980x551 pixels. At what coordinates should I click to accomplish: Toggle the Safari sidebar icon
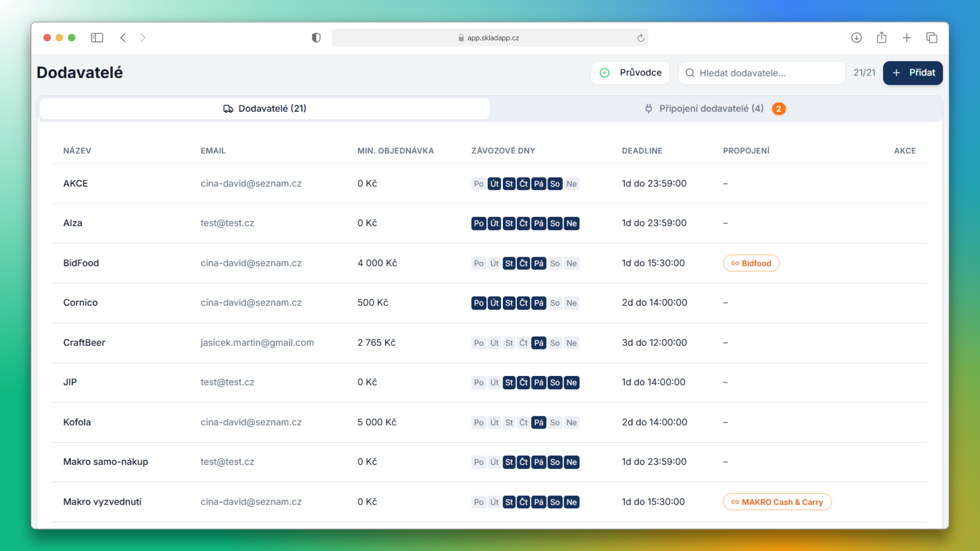coord(97,38)
